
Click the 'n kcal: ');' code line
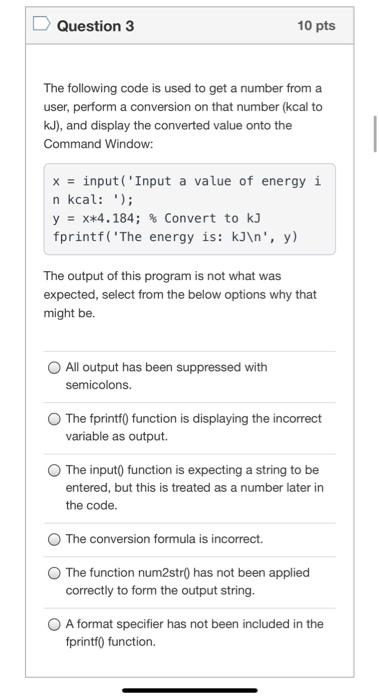(x=92, y=200)
